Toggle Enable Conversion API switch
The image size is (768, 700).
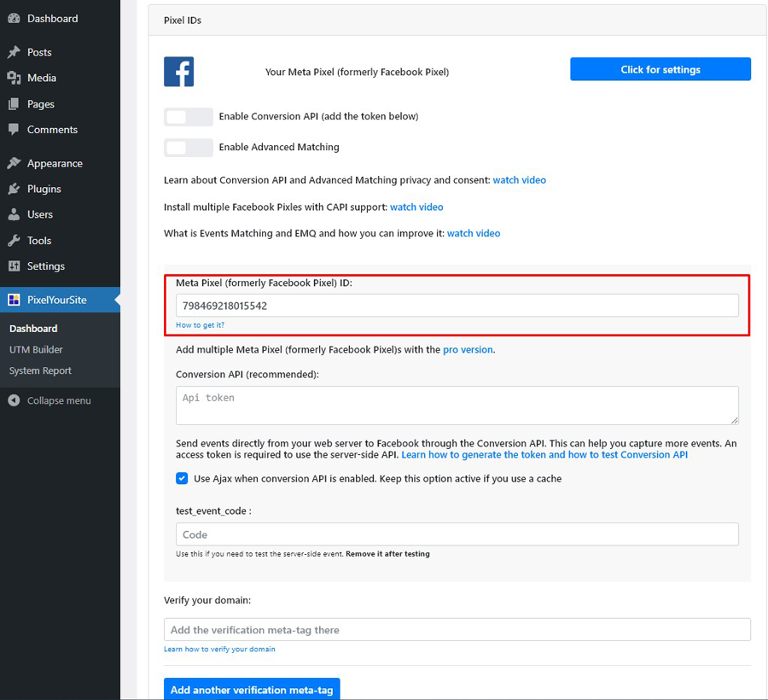pyautogui.click(x=189, y=117)
